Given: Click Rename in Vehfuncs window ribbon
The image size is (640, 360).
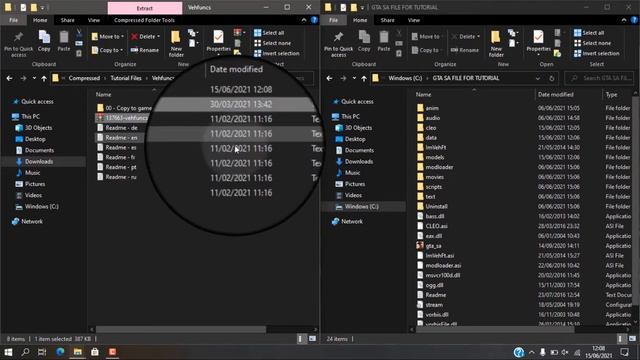Looking at the screenshot, I should [x=144, y=50].
